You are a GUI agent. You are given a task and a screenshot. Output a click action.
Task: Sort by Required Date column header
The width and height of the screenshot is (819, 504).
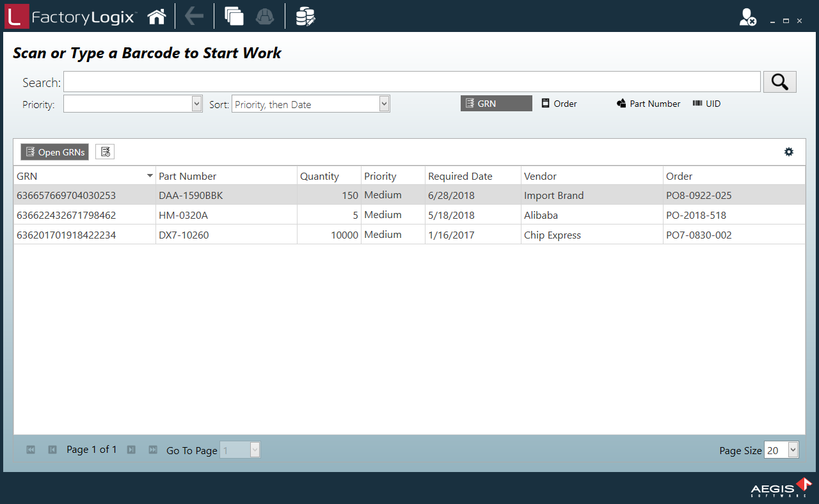point(460,177)
